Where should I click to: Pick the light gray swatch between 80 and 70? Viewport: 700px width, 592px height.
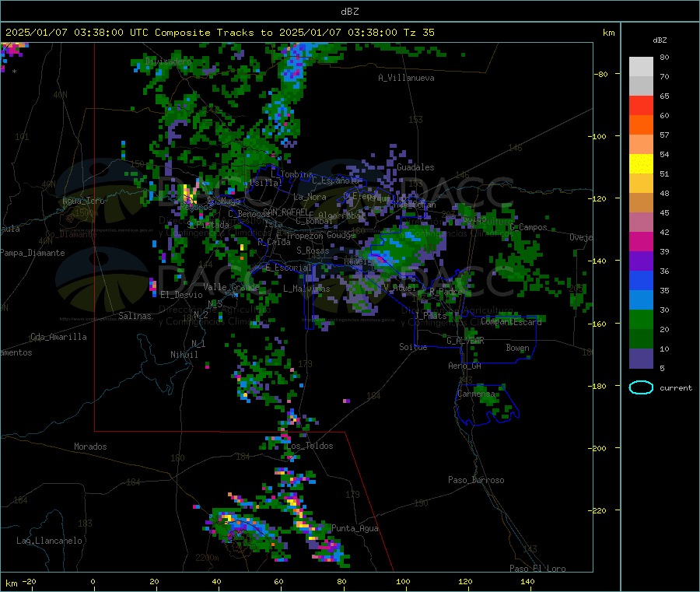[x=641, y=67]
